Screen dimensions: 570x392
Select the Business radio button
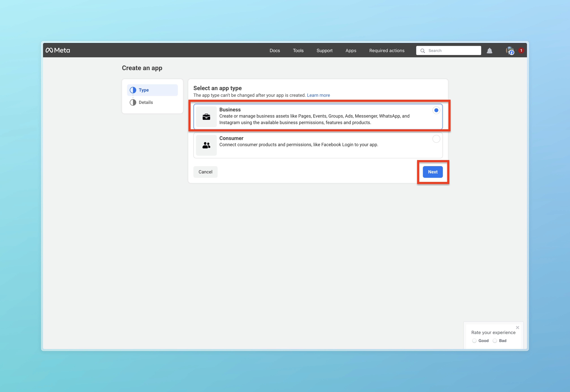coord(436,110)
